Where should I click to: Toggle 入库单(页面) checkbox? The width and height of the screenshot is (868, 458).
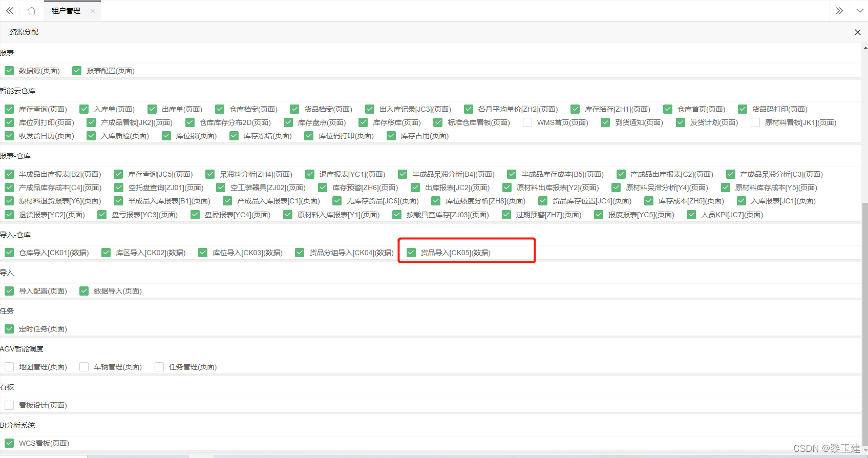84,109
